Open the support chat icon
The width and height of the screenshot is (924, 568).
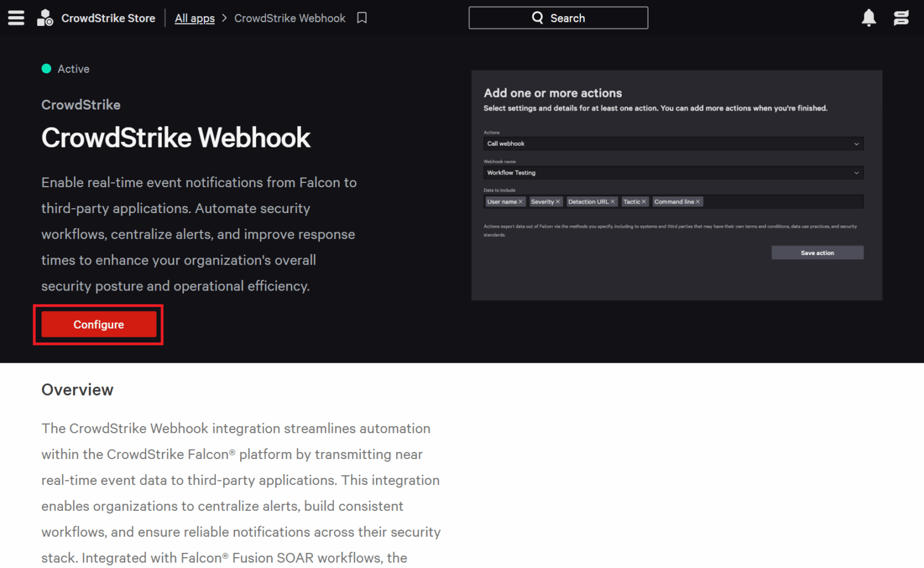tap(901, 18)
